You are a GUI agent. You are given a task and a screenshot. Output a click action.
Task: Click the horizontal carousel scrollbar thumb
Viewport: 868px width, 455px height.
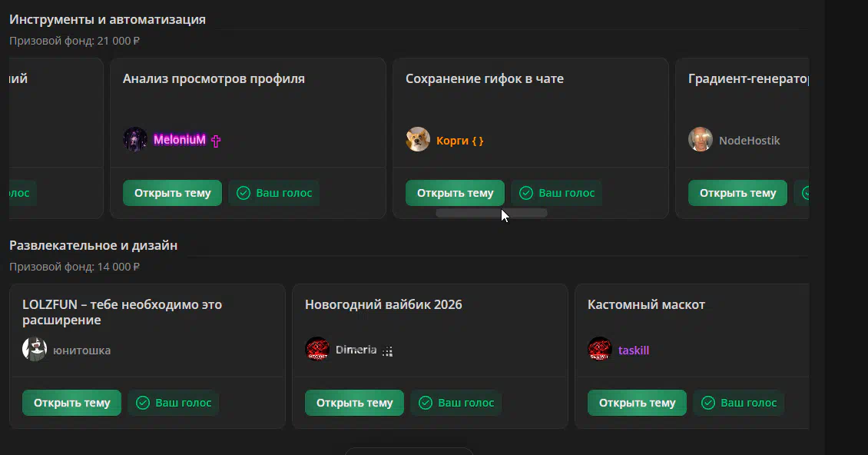492,213
